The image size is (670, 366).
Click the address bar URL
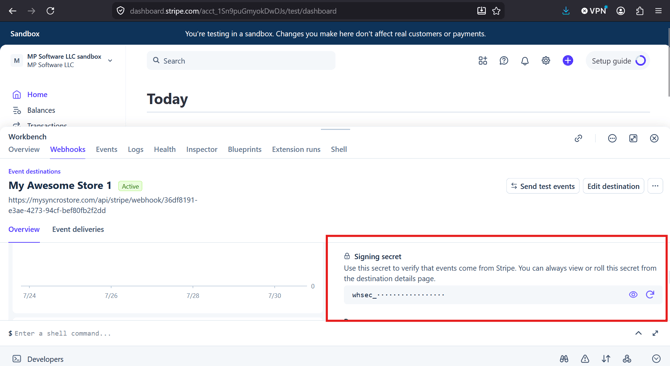coord(233,11)
